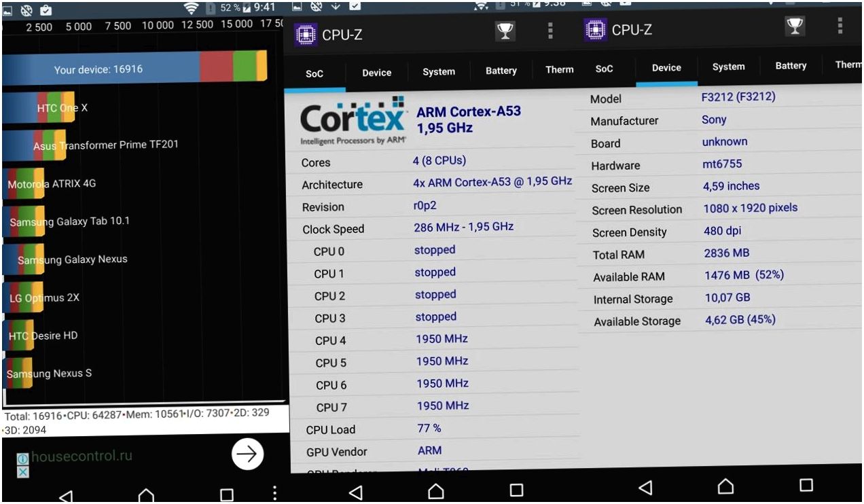Tap the Available RAM value '1476 MB (52%)'
864x504 pixels.
pos(744,275)
